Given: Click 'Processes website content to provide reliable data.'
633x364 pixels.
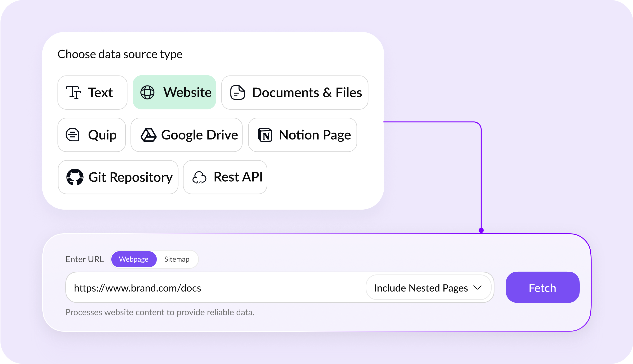Looking at the screenshot, I should point(160,312).
